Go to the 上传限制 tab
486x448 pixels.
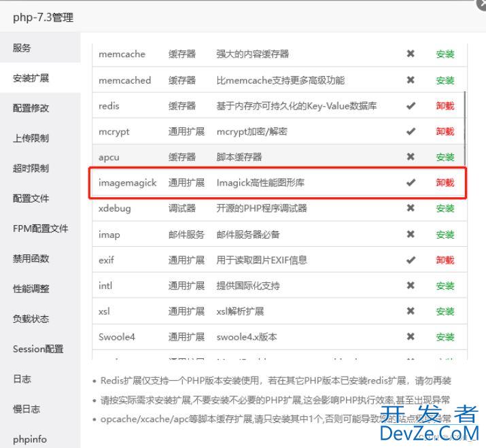point(40,138)
